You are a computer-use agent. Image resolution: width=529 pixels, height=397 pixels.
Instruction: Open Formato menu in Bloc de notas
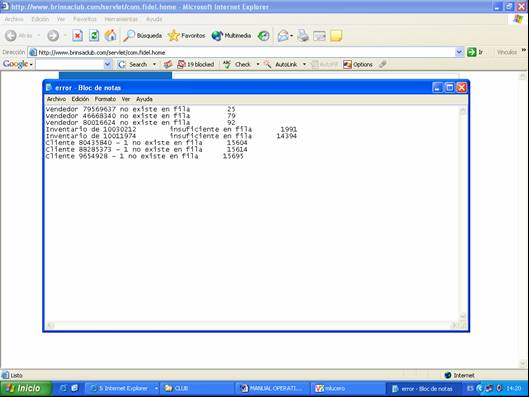[x=105, y=99]
